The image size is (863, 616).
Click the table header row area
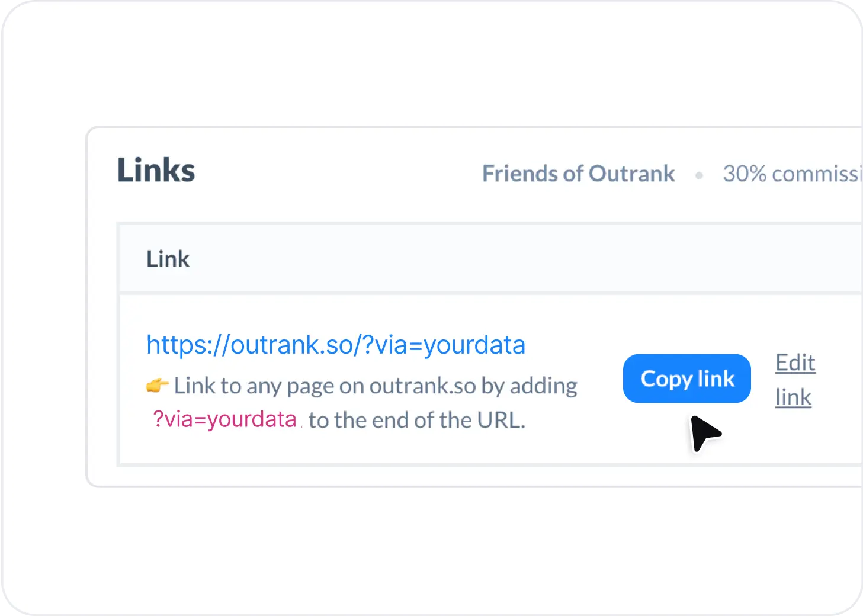[415, 258]
